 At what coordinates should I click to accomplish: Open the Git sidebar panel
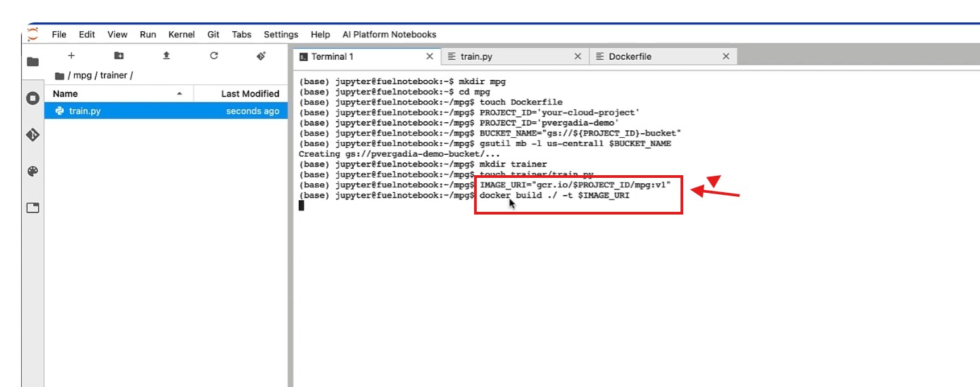pos(33,135)
